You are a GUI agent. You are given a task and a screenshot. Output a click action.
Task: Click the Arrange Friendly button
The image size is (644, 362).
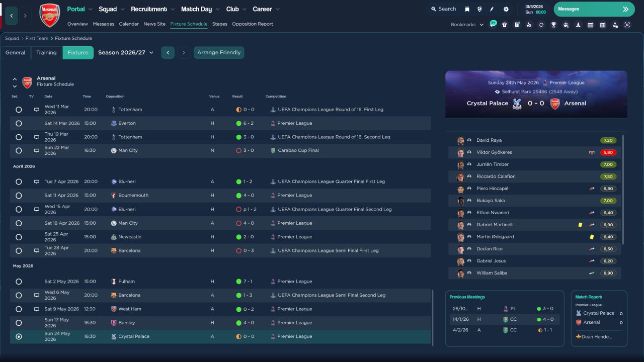(x=219, y=53)
